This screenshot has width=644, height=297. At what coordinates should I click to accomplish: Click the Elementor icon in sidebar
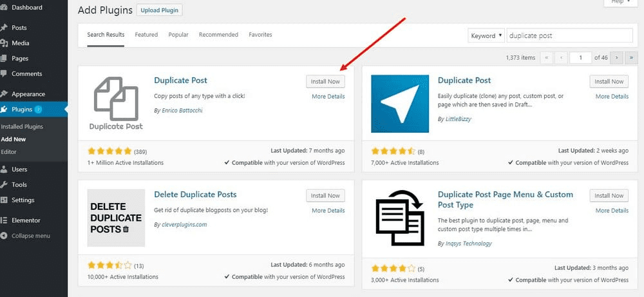[4, 220]
